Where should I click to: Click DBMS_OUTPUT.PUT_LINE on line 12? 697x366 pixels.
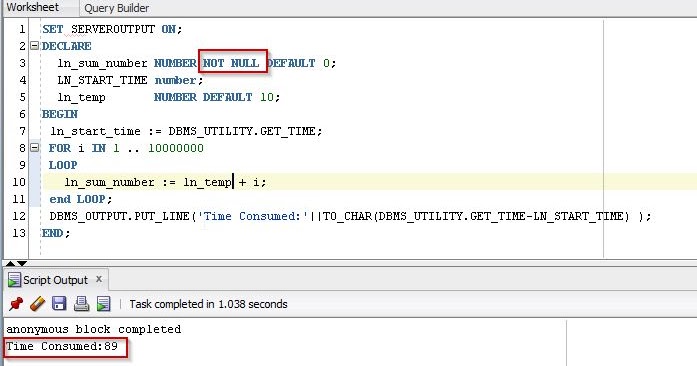point(119,216)
